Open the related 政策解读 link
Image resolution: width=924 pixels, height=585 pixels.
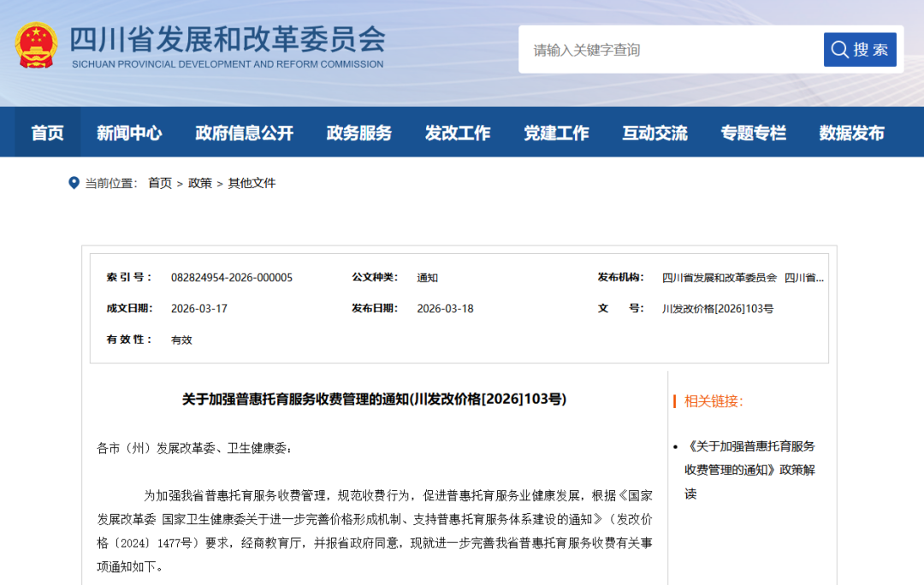[x=749, y=470]
